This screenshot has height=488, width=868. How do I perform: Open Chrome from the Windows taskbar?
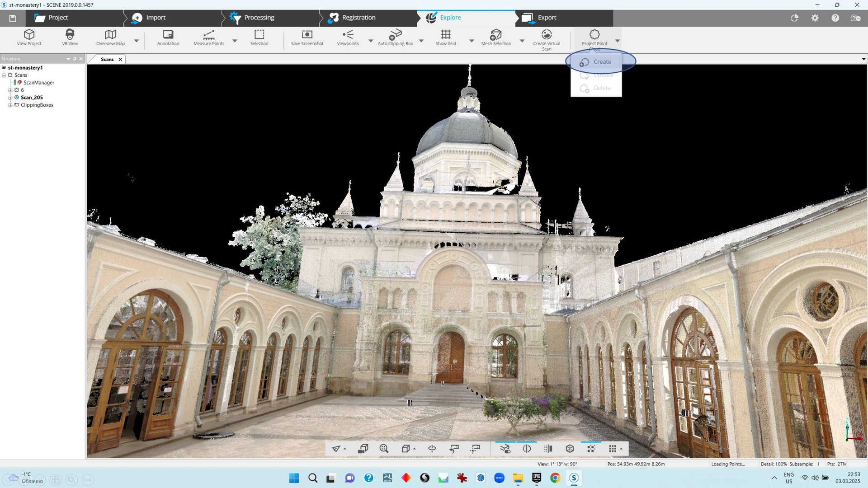(555, 478)
